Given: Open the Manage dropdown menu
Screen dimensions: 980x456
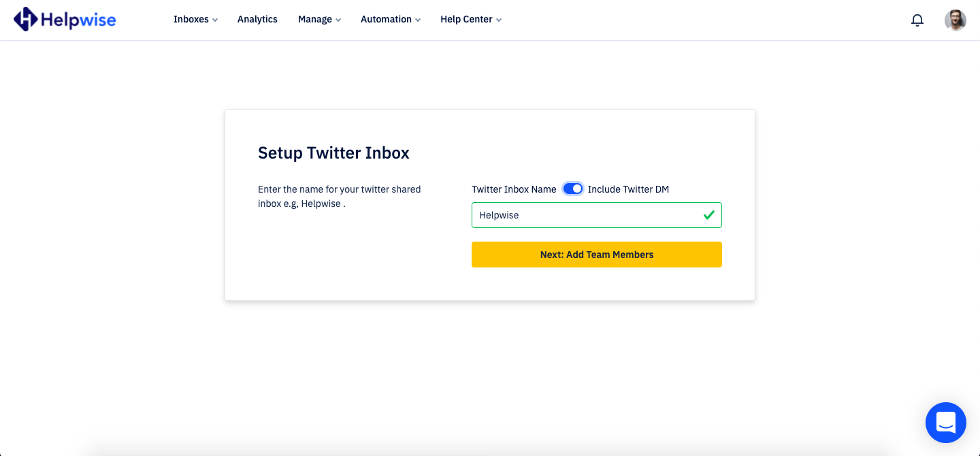Looking at the screenshot, I should (319, 19).
